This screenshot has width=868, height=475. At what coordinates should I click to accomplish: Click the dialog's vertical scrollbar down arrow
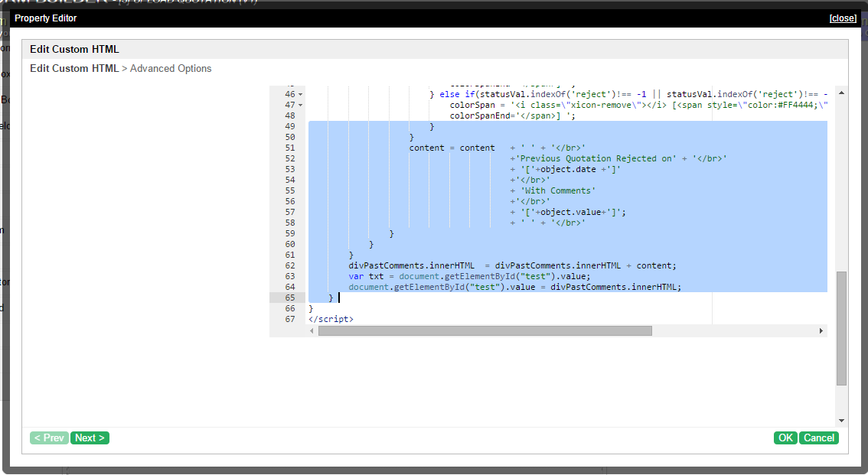tap(841, 420)
